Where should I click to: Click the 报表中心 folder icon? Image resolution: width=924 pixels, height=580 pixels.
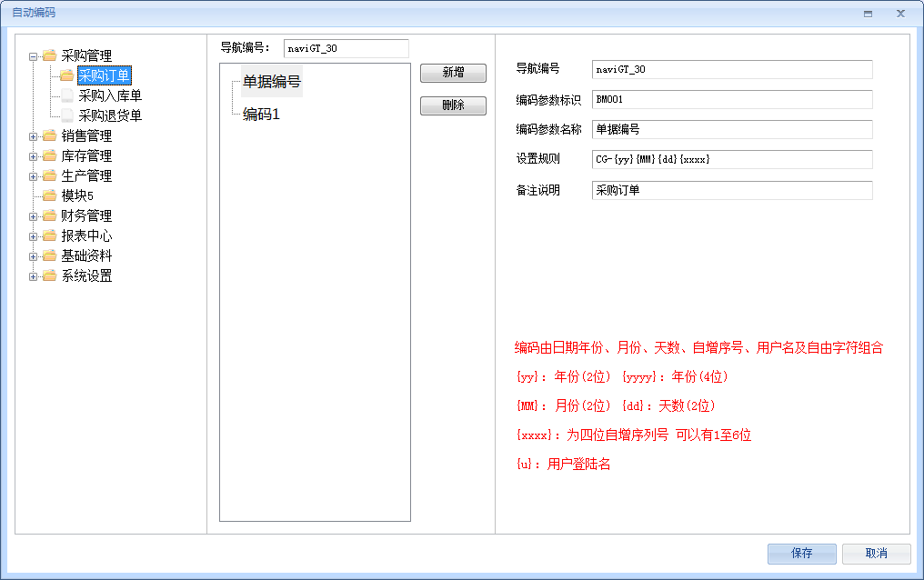(49, 235)
